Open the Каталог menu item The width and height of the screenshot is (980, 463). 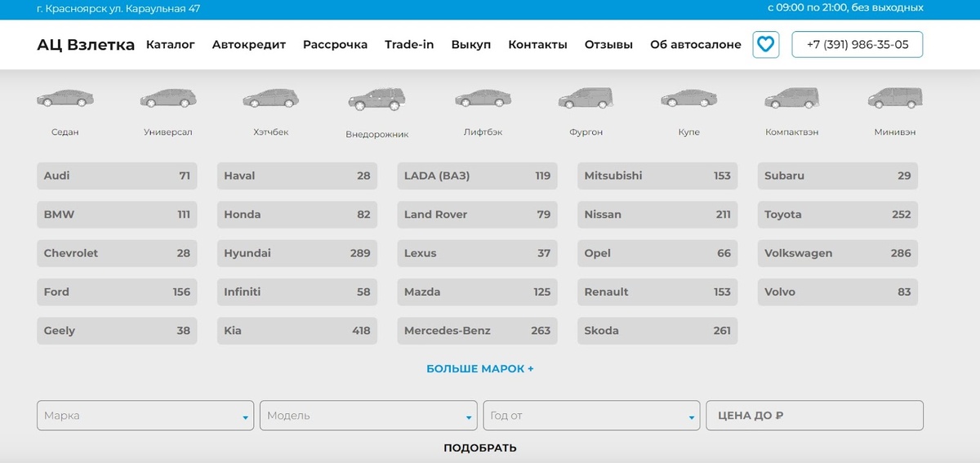click(x=171, y=44)
